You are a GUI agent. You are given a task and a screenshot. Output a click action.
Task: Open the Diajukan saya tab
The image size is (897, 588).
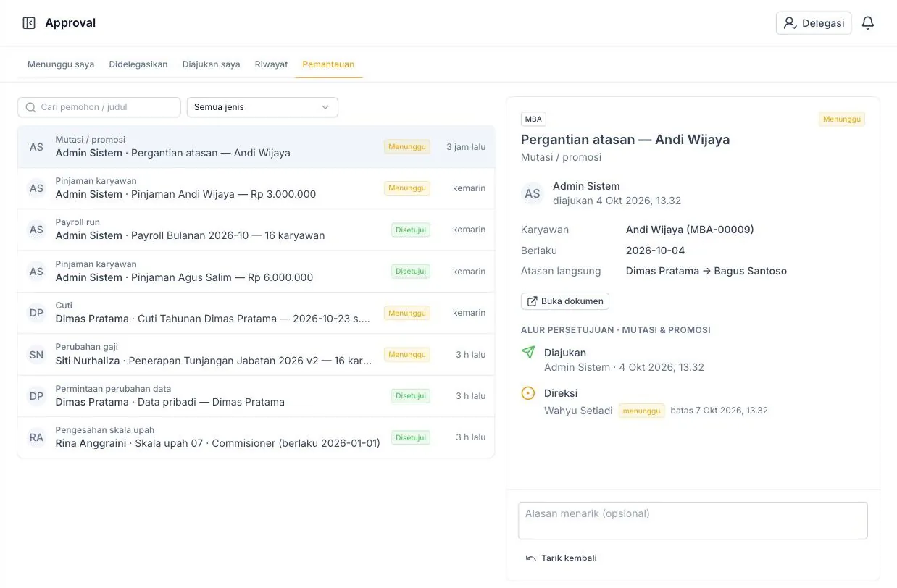tap(211, 64)
